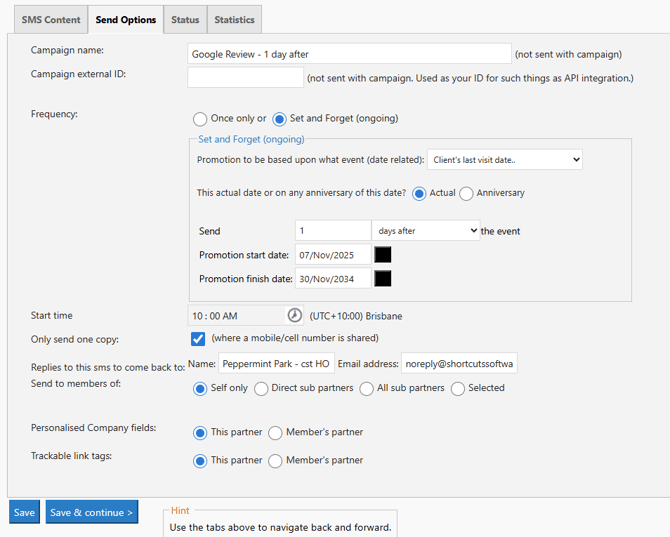
Task: Click the Campaign name text field
Action: click(349, 54)
